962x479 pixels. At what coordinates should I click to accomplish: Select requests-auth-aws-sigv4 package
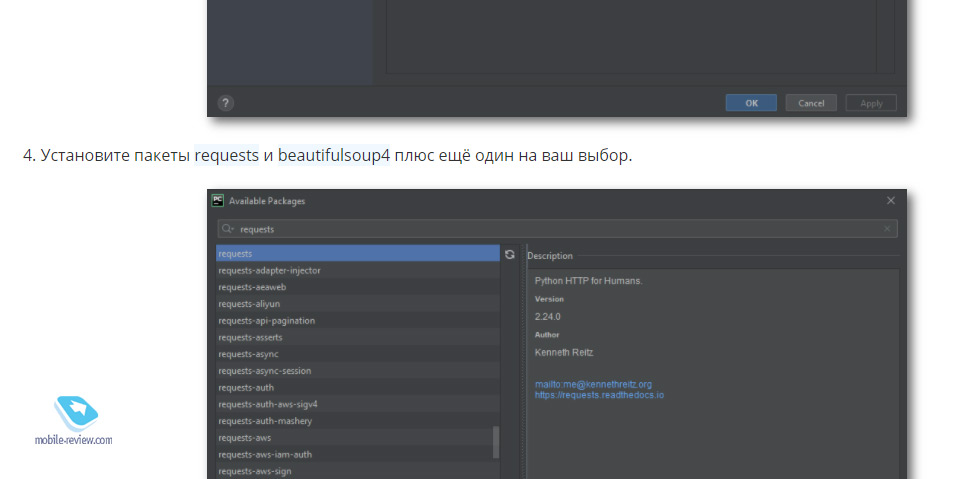pos(358,404)
